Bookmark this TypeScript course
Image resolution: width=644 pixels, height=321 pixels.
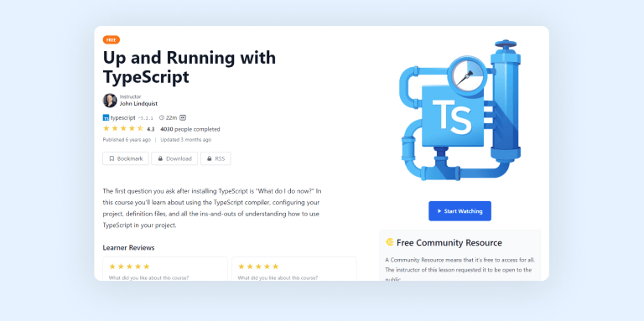(x=126, y=158)
